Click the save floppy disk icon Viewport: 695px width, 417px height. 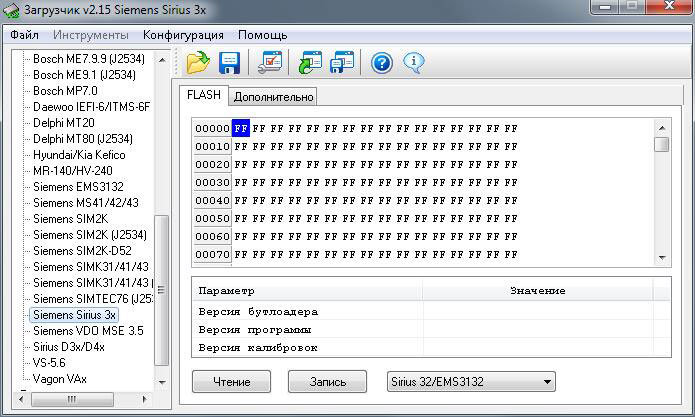(230, 63)
